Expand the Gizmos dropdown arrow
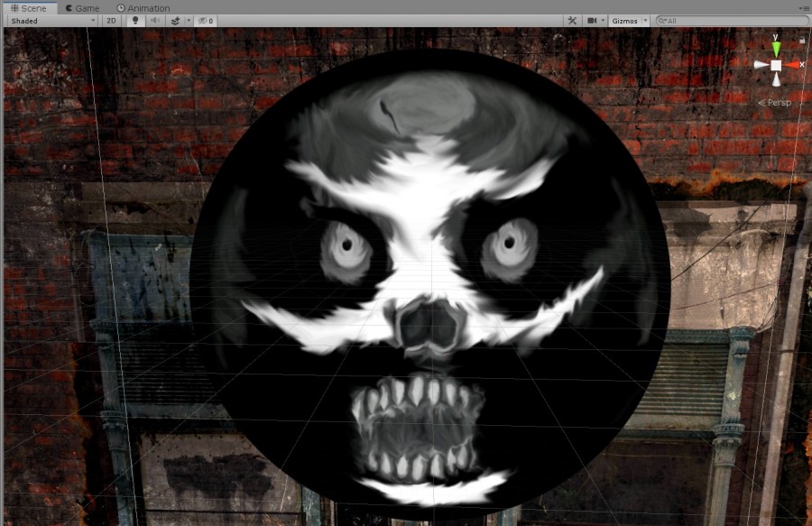812x526 pixels. click(645, 20)
